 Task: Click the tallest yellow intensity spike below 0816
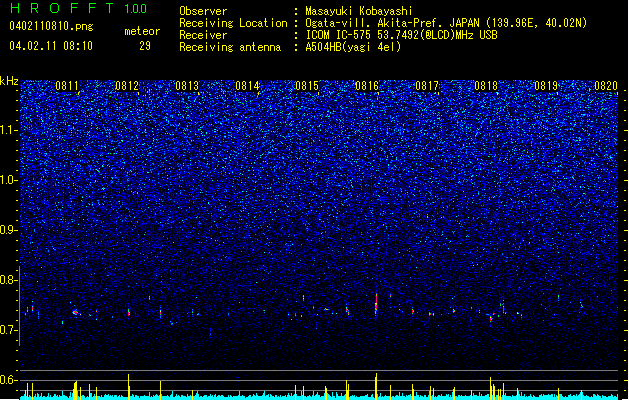click(376, 385)
